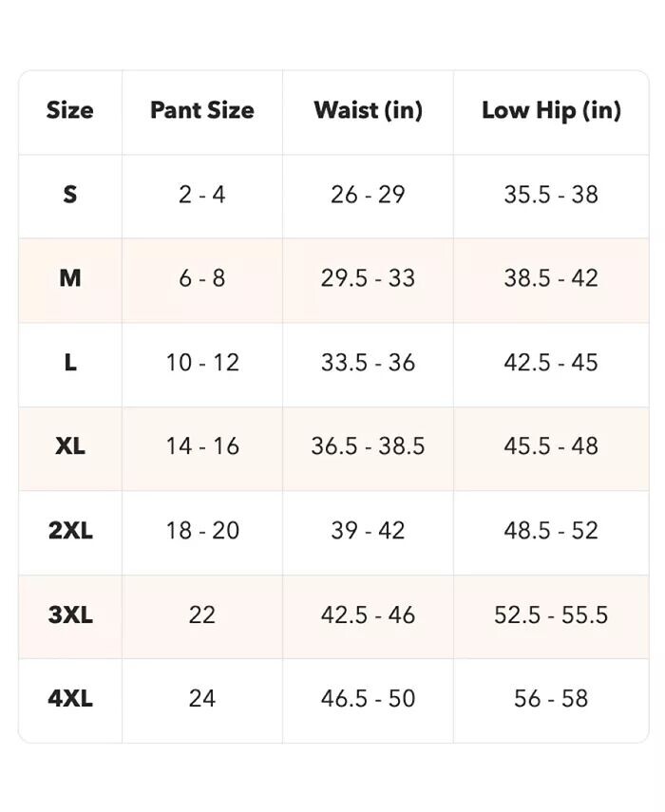
Task: Select the 4XL size row label
Action: (x=70, y=699)
